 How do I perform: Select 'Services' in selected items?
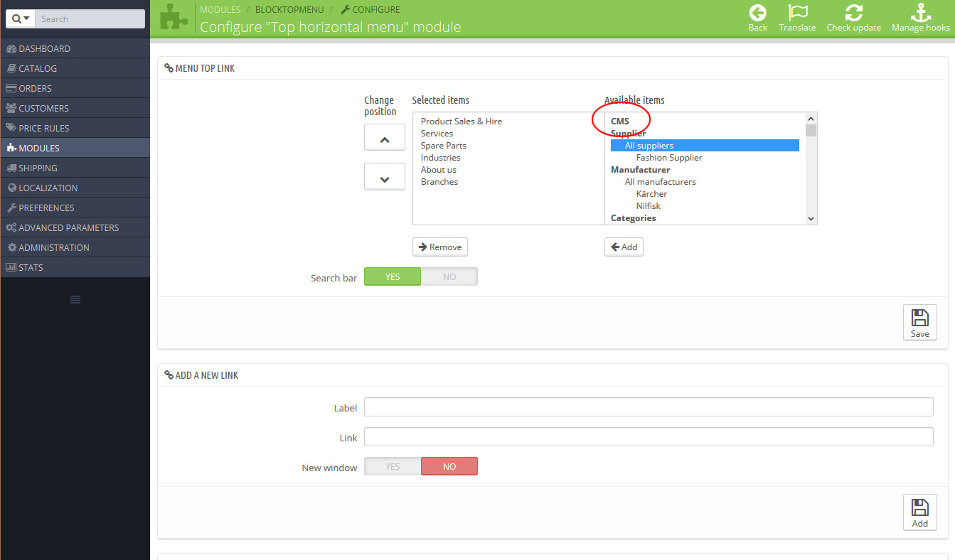tap(437, 133)
